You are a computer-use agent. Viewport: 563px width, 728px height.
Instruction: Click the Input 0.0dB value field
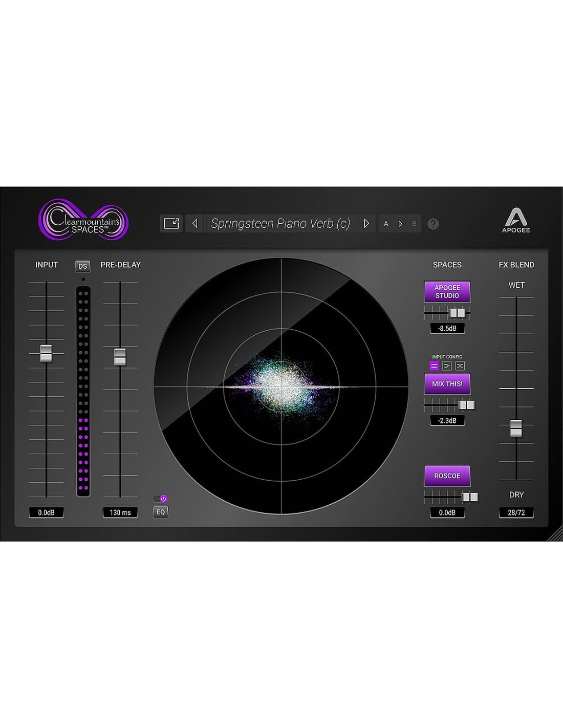47,512
